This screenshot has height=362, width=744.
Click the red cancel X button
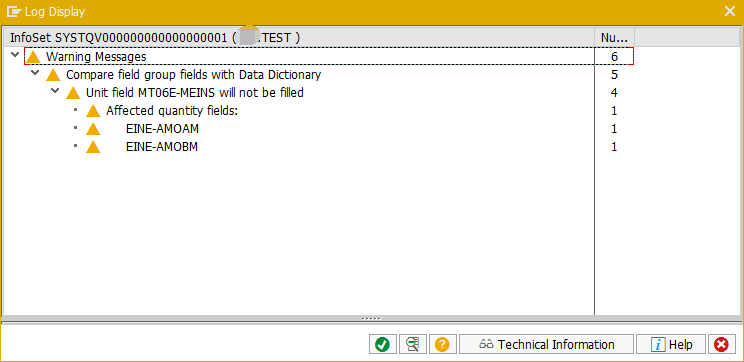pyautogui.click(x=721, y=344)
